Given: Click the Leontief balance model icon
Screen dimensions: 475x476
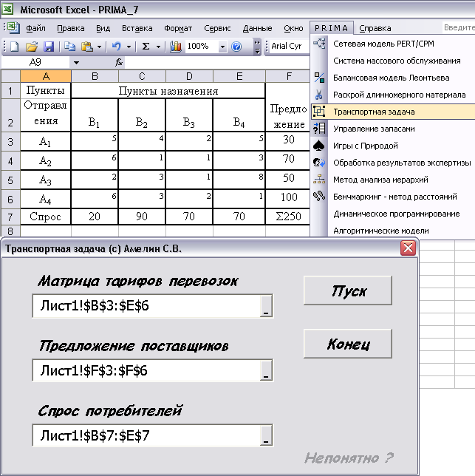Looking at the screenshot, I should tap(319, 78).
